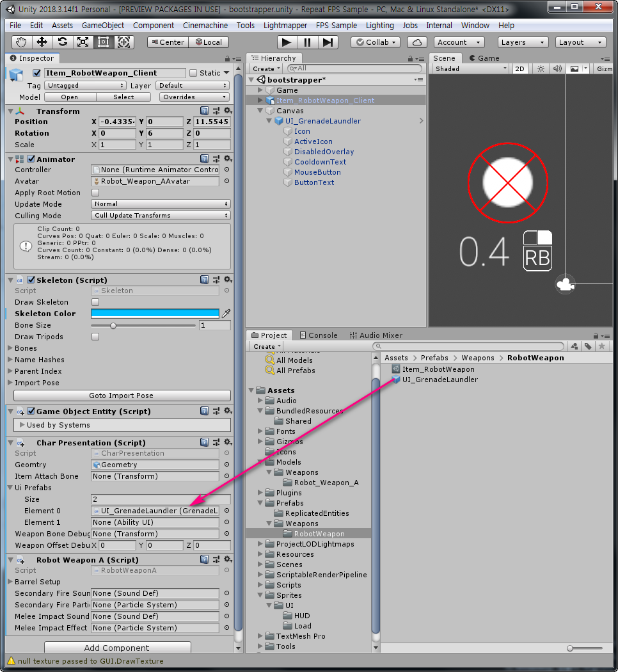
Task: Toggle the 2D scene view mode
Action: point(519,68)
